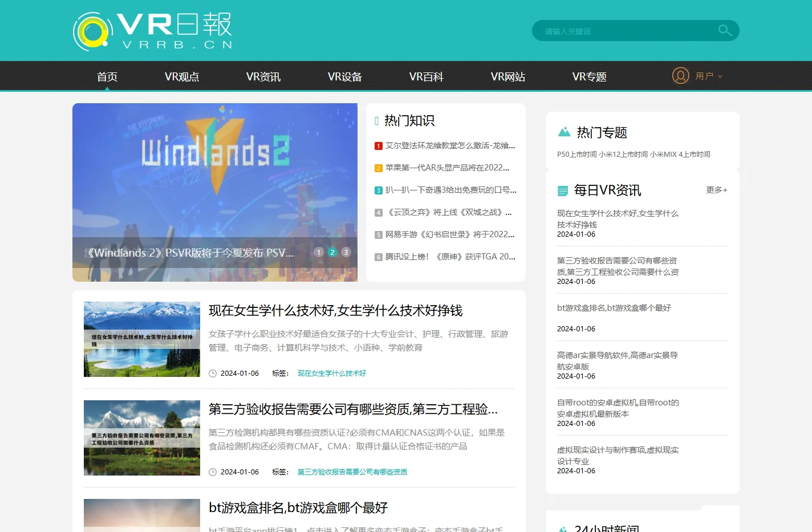
Task: Open 小米MIX 4上市时间 topic link
Action: pos(680,155)
